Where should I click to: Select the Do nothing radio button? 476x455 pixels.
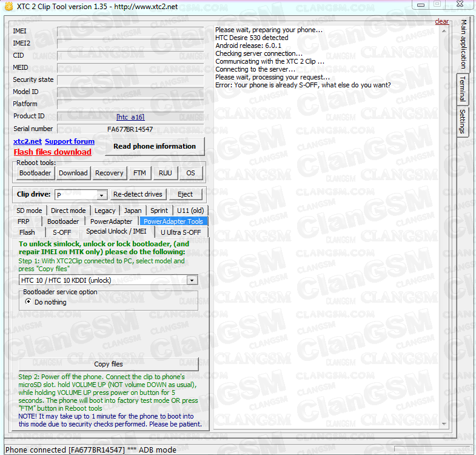coord(28,302)
